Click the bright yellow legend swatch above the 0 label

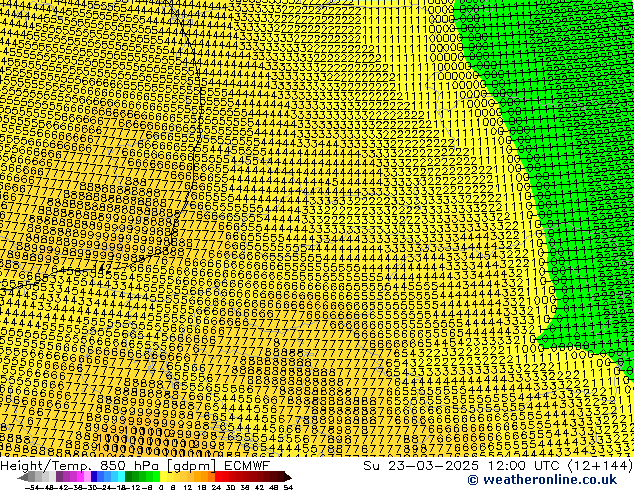coord(163,477)
